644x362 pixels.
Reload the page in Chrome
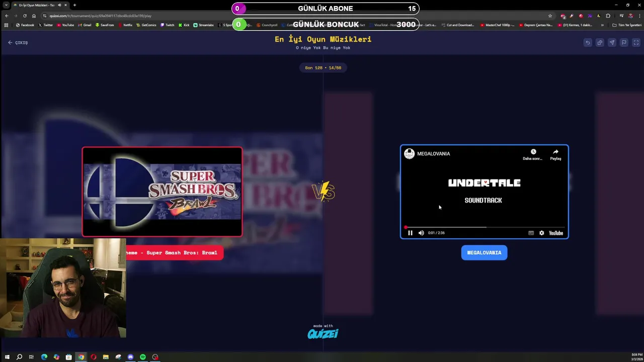25,16
